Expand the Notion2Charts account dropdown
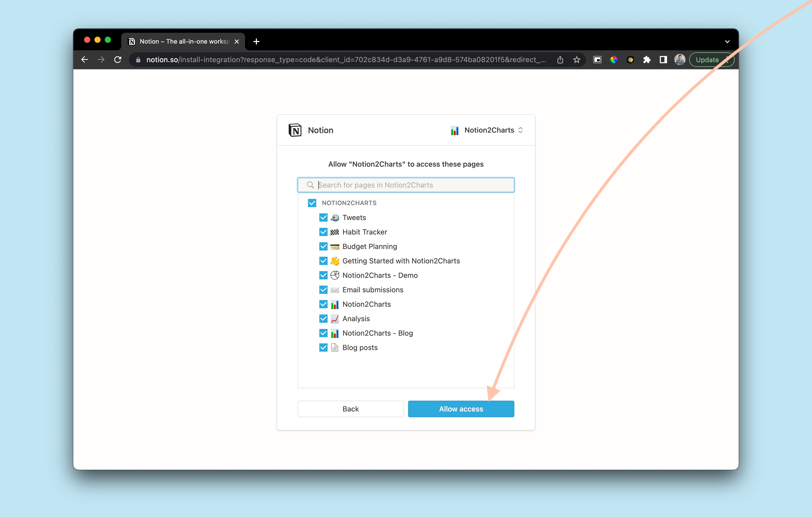812x517 pixels. pyautogui.click(x=520, y=130)
